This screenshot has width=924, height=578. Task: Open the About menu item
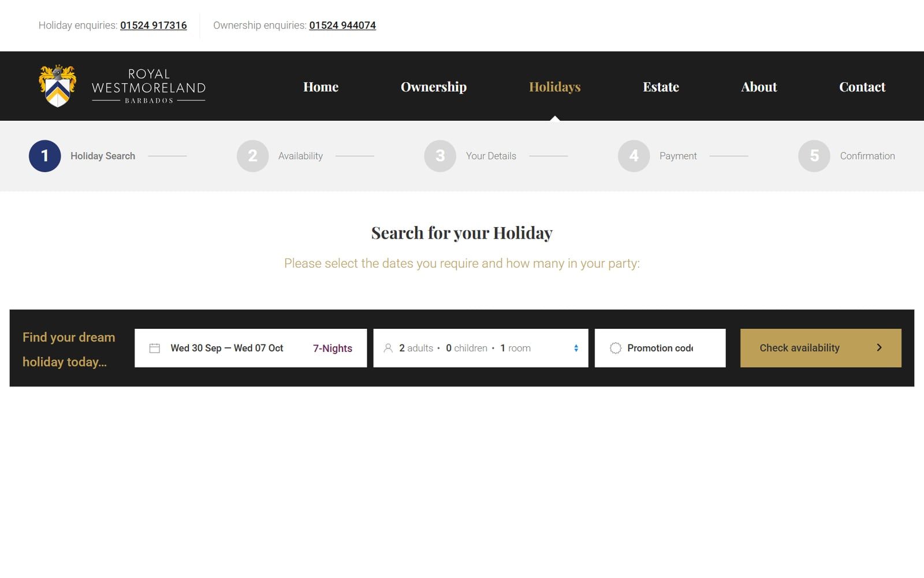click(x=759, y=87)
